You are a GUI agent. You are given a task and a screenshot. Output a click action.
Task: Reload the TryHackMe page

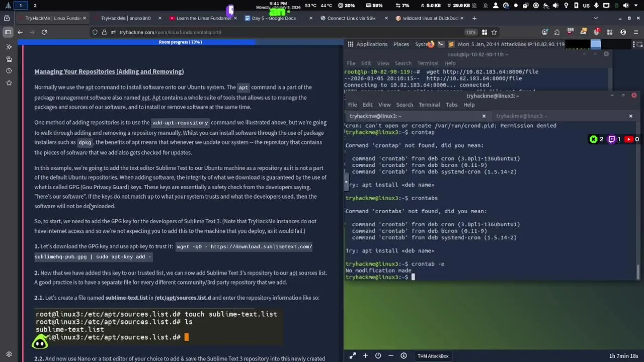pos(44,32)
